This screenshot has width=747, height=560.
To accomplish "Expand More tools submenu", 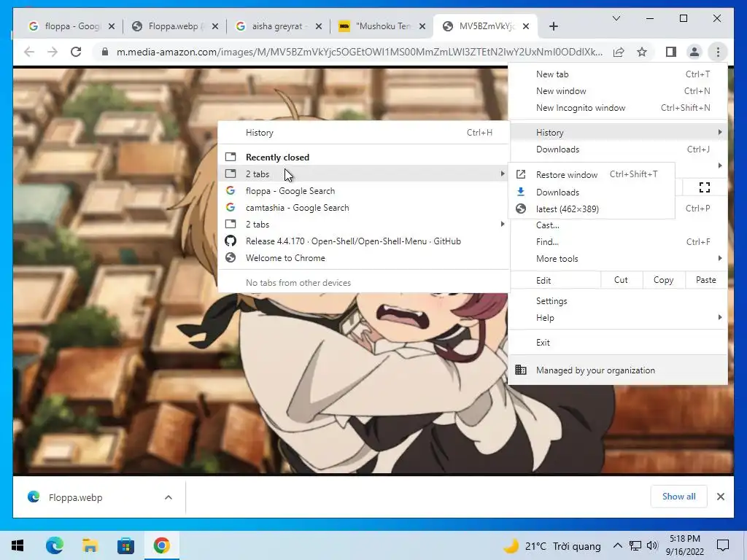I will point(618,259).
